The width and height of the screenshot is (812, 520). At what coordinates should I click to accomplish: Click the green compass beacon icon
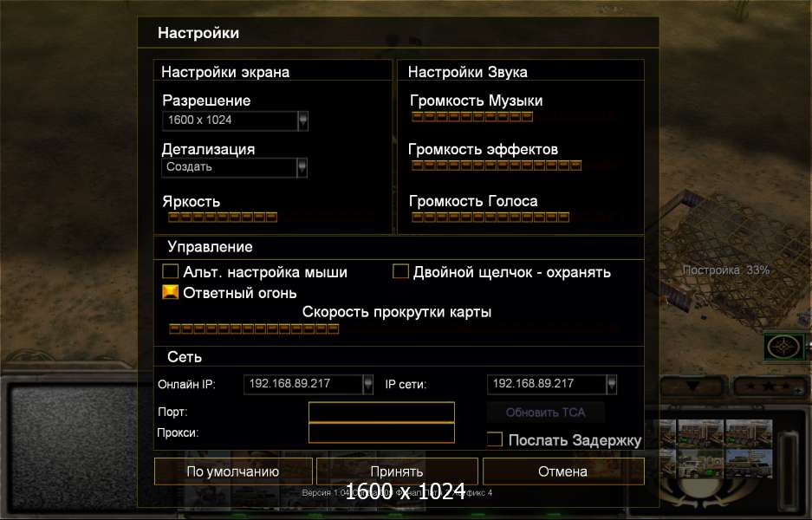[785, 347]
